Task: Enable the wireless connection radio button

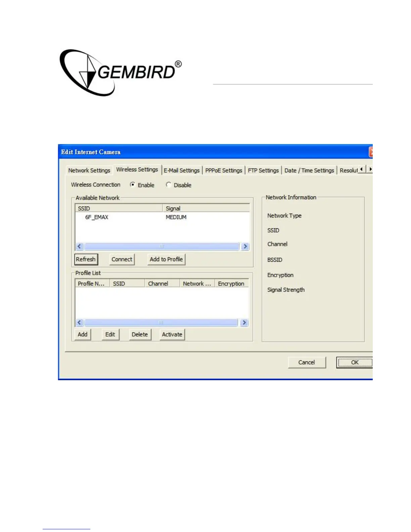Action: pyautogui.click(x=133, y=185)
